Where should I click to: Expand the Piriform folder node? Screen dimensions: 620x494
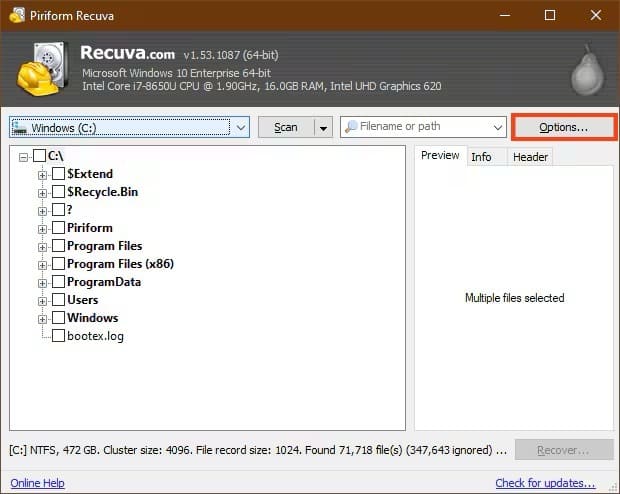[x=42, y=229]
